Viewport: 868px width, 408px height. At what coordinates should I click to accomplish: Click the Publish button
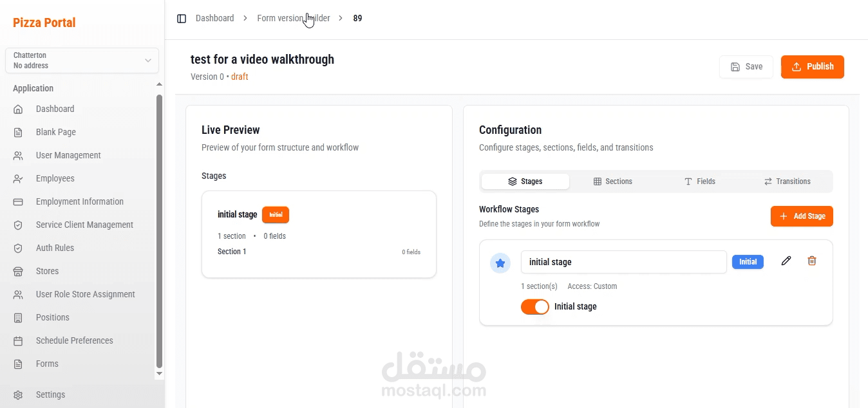[812, 66]
